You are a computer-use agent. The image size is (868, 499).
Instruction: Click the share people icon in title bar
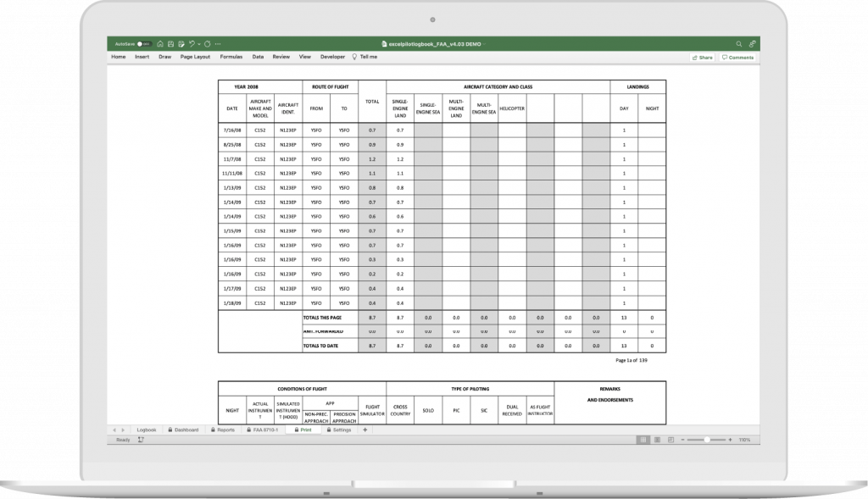pos(753,44)
